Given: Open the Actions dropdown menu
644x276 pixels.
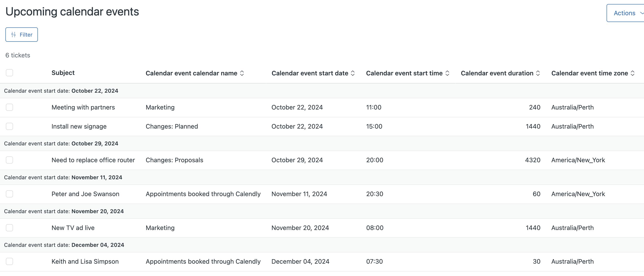Looking at the screenshot, I should tap(625, 13).
